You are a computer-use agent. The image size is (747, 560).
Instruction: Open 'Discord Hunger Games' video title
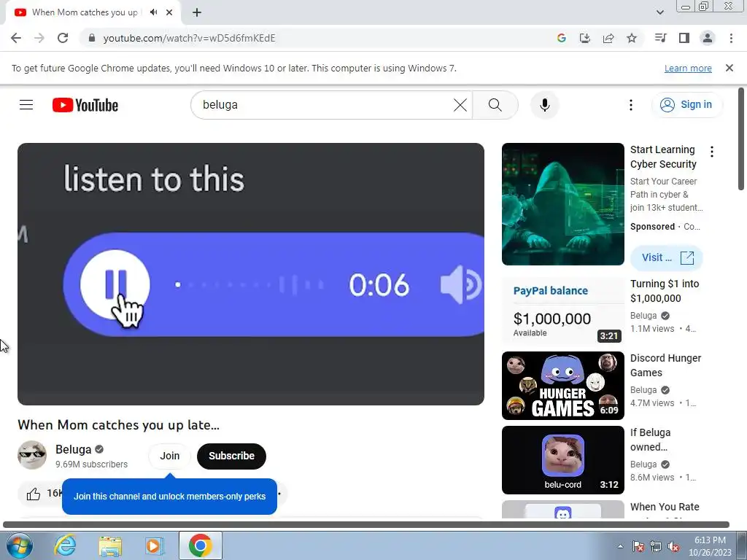click(x=665, y=365)
